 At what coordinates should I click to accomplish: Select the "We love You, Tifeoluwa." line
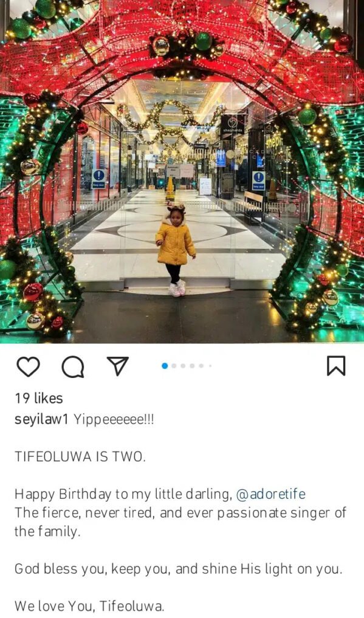coord(89,605)
